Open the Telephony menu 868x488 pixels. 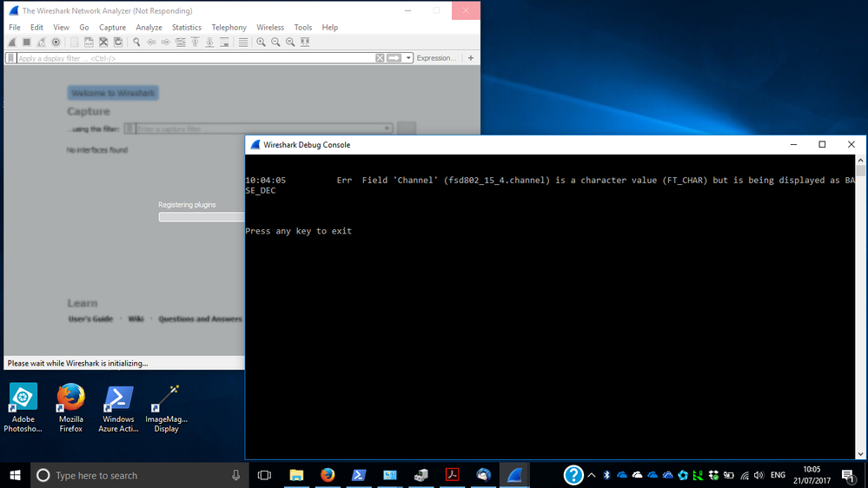pyautogui.click(x=229, y=27)
